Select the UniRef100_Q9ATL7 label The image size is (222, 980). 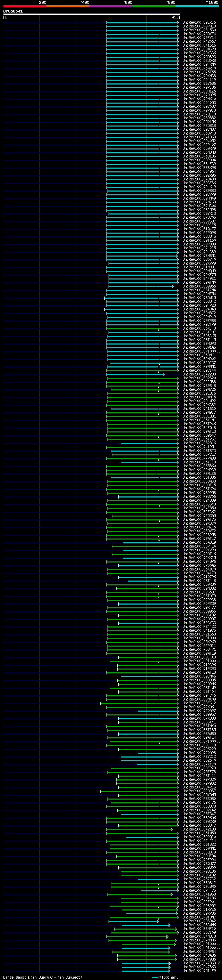[x=199, y=539]
